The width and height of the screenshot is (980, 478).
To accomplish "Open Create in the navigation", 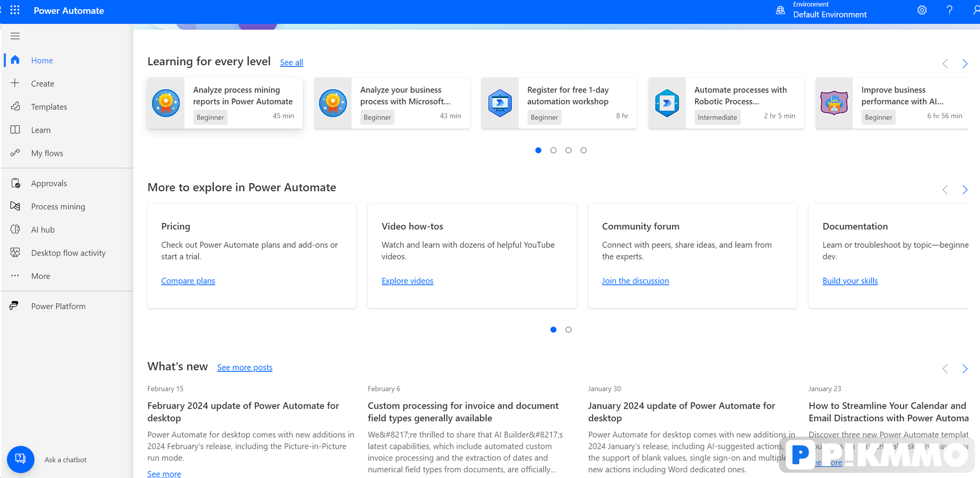I will [x=42, y=84].
